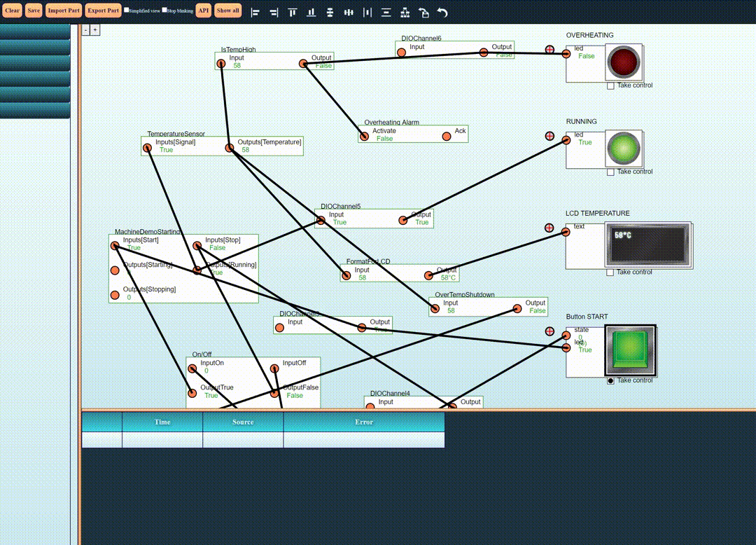Open the API button
Viewport: 756px width, 545px height.
pos(203,11)
